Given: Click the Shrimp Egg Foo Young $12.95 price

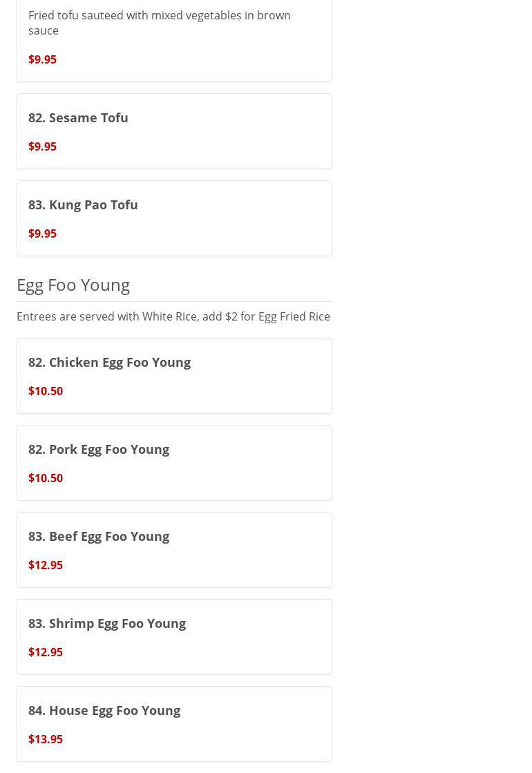Looking at the screenshot, I should click(x=46, y=652).
